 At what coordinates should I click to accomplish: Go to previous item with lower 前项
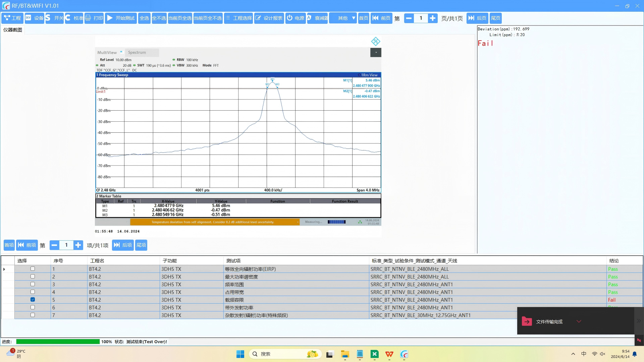27,245
